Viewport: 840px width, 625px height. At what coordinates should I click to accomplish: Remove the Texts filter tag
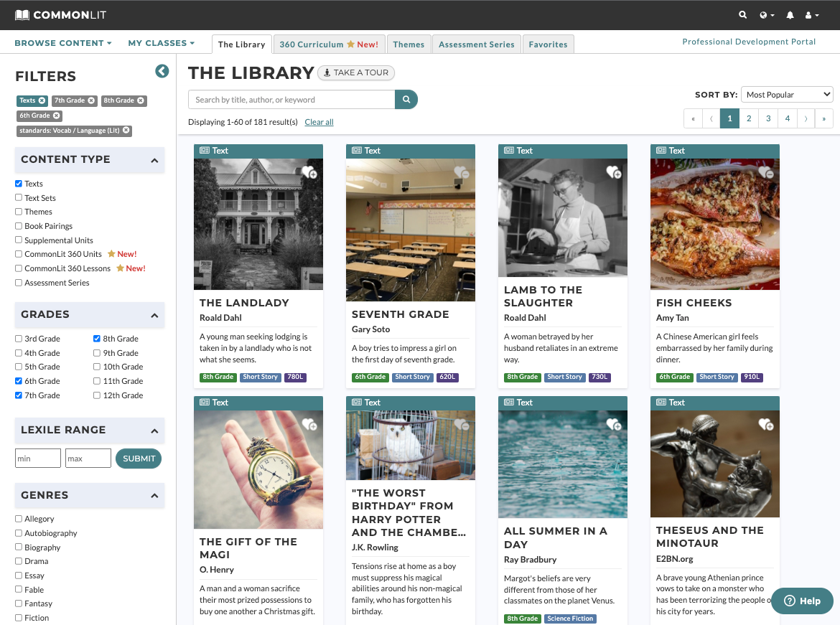42,100
